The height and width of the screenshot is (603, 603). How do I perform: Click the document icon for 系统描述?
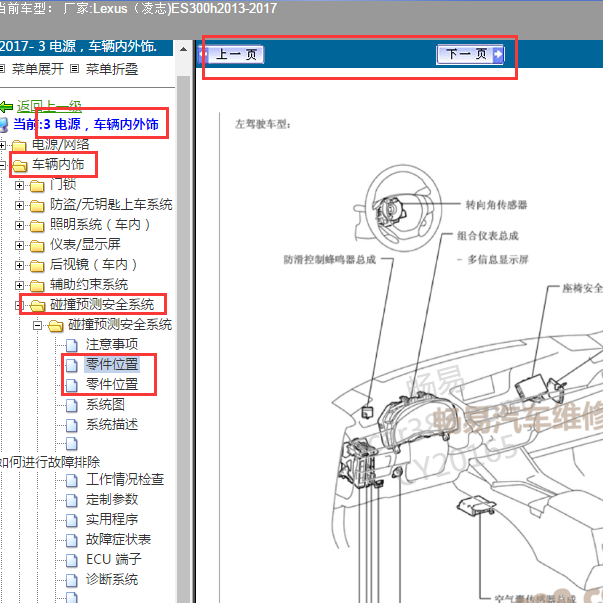point(72,425)
